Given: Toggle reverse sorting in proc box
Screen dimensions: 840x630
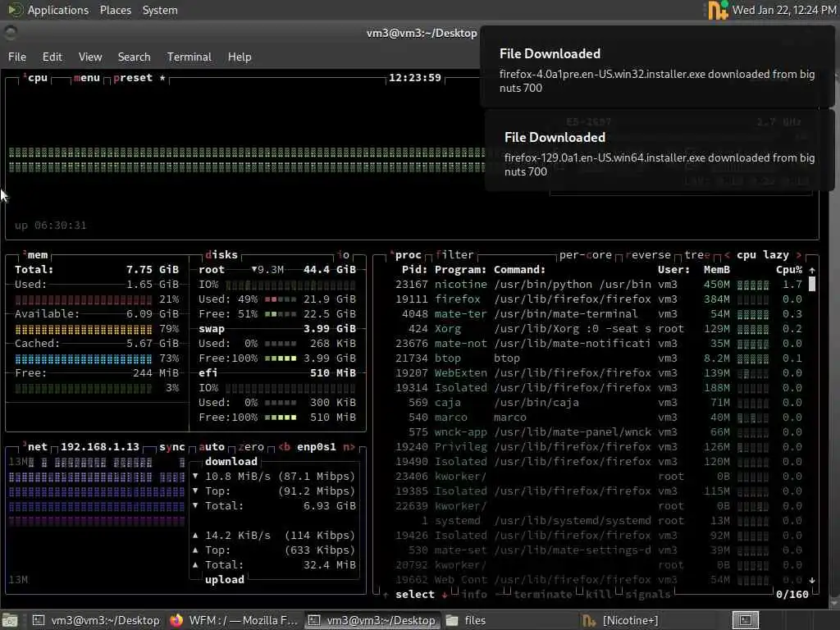Looking at the screenshot, I should point(648,255).
